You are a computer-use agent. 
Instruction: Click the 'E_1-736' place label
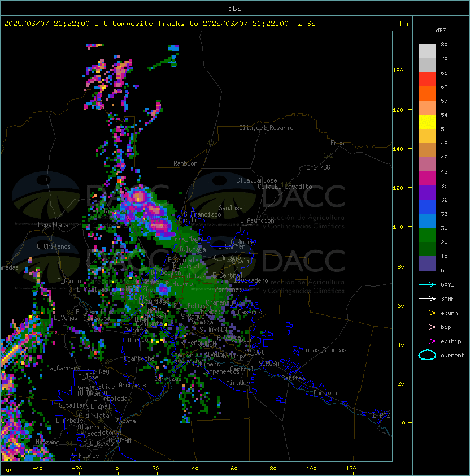pos(318,167)
